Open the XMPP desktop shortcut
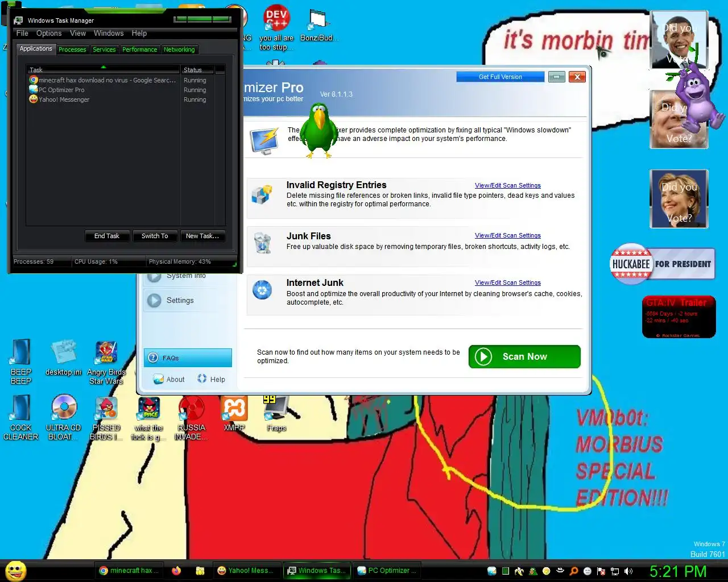 pos(234,413)
